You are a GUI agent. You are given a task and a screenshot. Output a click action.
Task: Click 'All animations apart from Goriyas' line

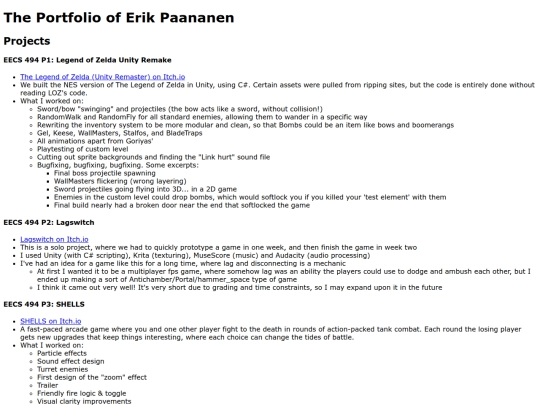point(95,141)
